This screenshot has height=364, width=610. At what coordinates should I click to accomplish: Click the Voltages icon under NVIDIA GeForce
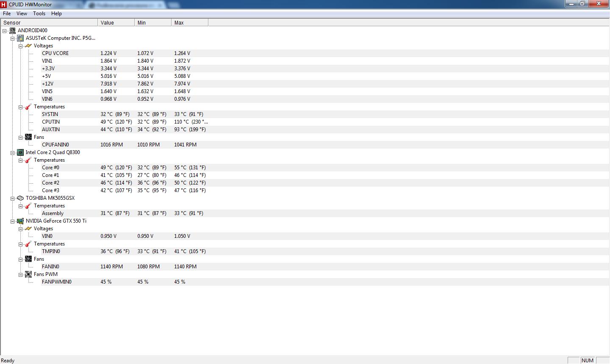click(28, 229)
